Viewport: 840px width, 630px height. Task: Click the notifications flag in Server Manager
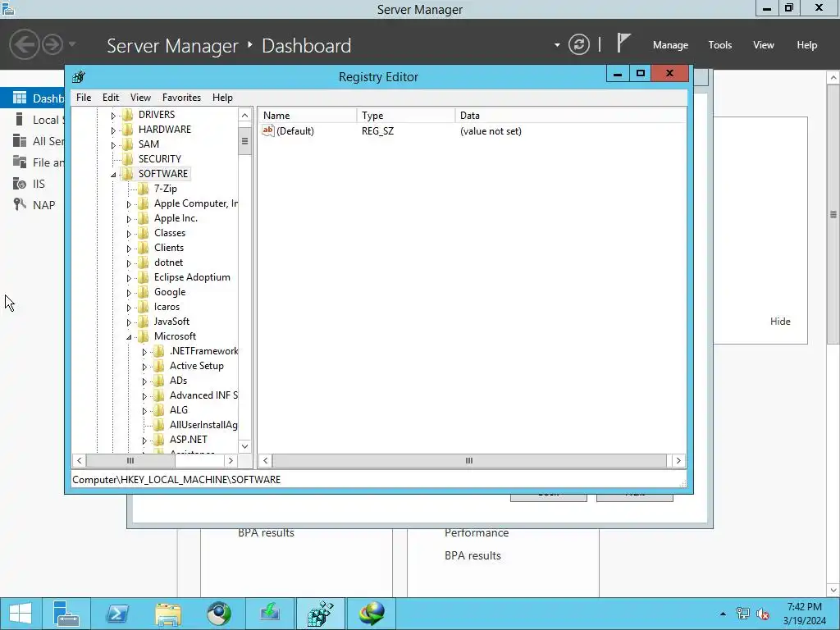623,43
